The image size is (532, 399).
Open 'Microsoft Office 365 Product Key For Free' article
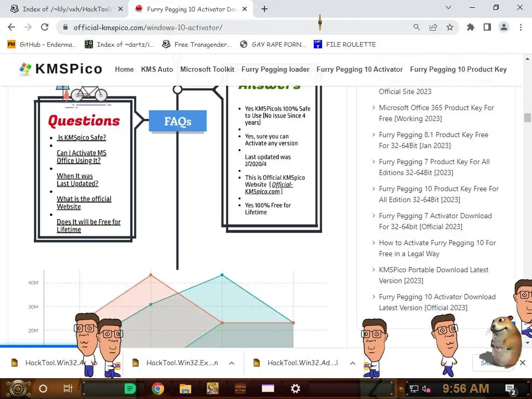pos(436,113)
